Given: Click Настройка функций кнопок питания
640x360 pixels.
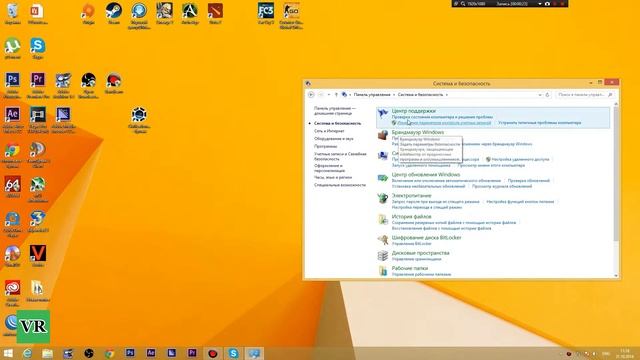Looking at the screenshot, I should [x=520, y=202].
